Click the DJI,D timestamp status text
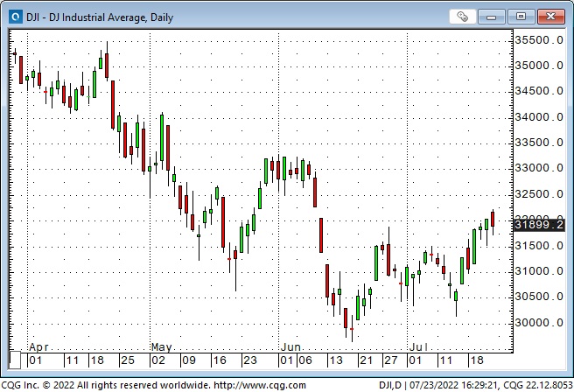This screenshot has width=574, height=392. point(475,385)
